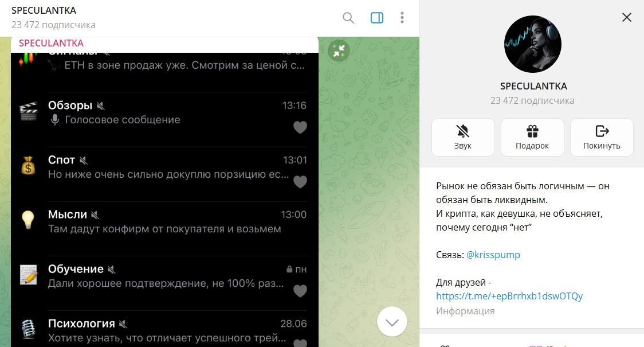Click the microphone icon beside Психология
The width and height of the screenshot is (644, 347).
28,330
